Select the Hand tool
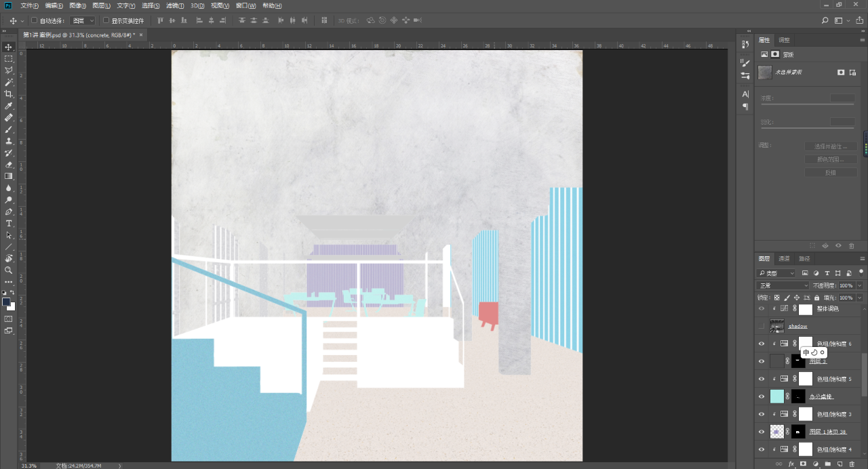868x469 pixels. point(9,258)
